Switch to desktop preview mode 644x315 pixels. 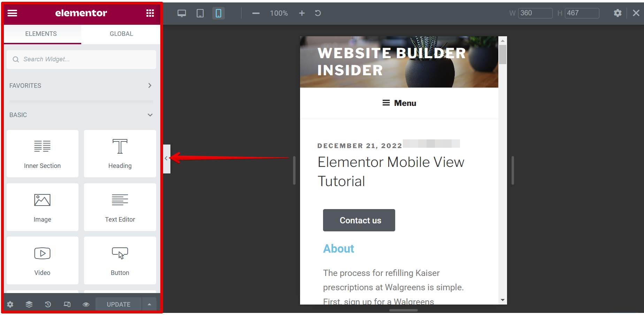click(x=182, y=13)
